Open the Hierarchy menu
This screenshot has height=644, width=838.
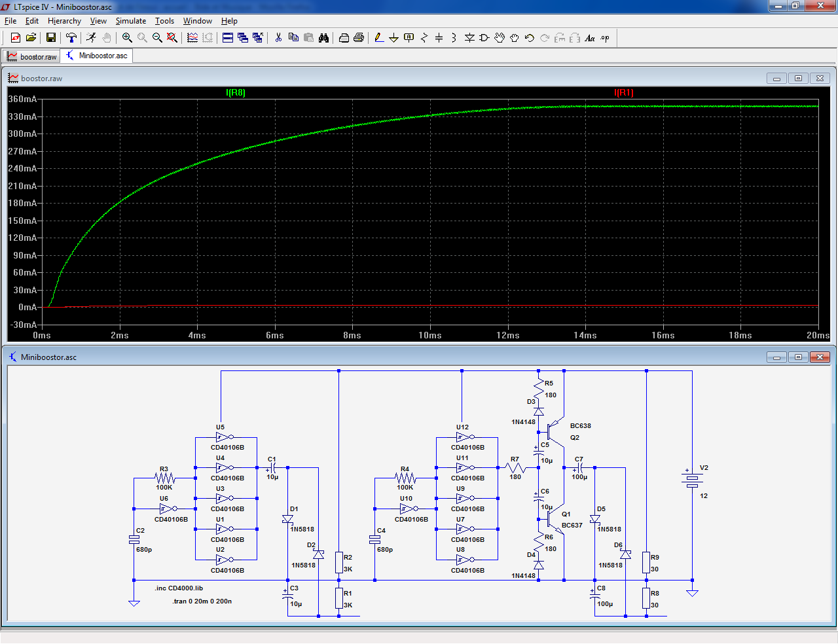tap(64, 21)
